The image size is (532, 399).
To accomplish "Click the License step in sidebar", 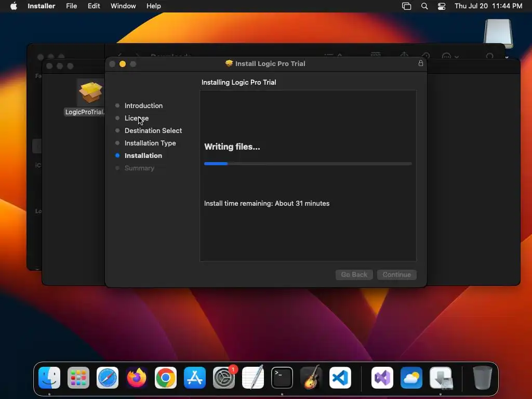I will coord(137,118).
